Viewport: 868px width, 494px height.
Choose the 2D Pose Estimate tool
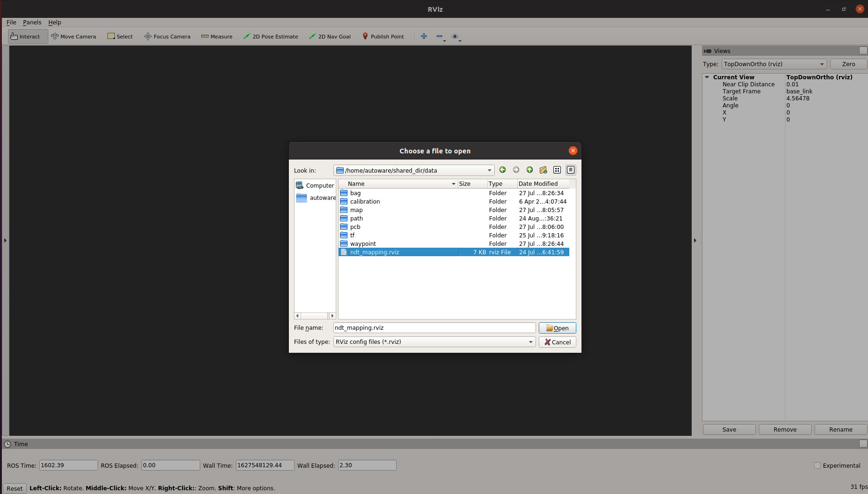coord(271,36)
